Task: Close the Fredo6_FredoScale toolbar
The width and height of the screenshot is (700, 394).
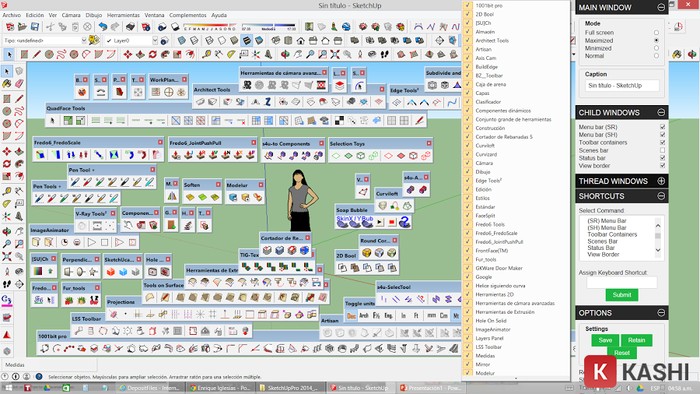Action: click(x=160, y=142)
